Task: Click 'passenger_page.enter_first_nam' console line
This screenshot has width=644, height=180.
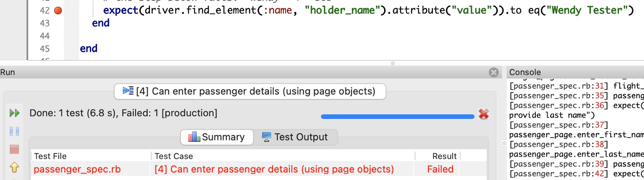Action: 576,135
